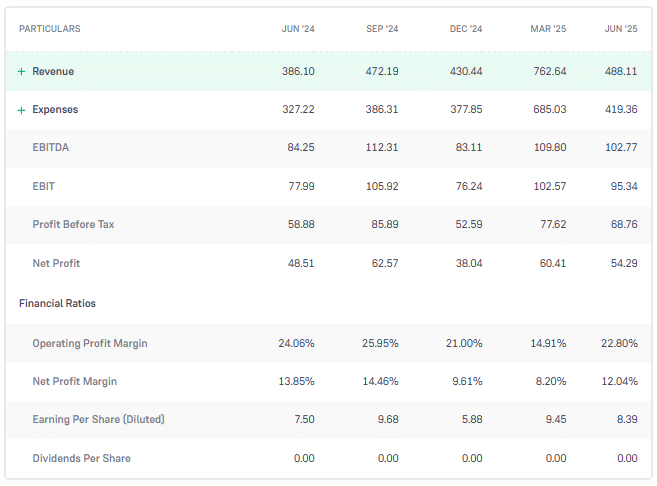
Task: Expand the Revenue row plus icon
Action: [x=22, y=72]
